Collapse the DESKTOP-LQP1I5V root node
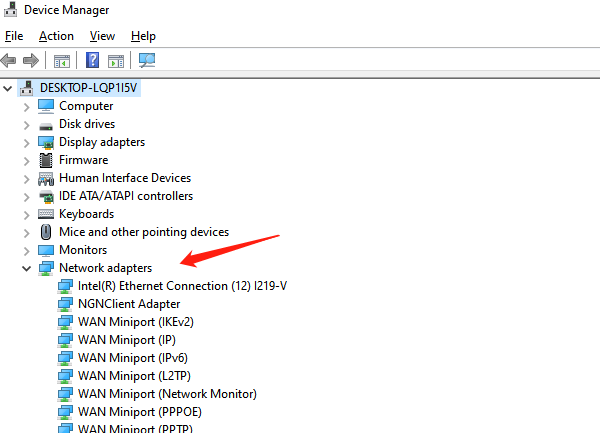The image size is (600, 433). tap(8, 89)
